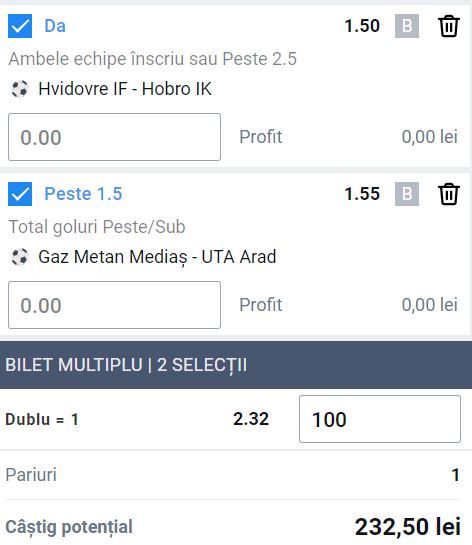
Task: Focus stake field for Hvidovre IF bet
Action: (x=114, y=137)
